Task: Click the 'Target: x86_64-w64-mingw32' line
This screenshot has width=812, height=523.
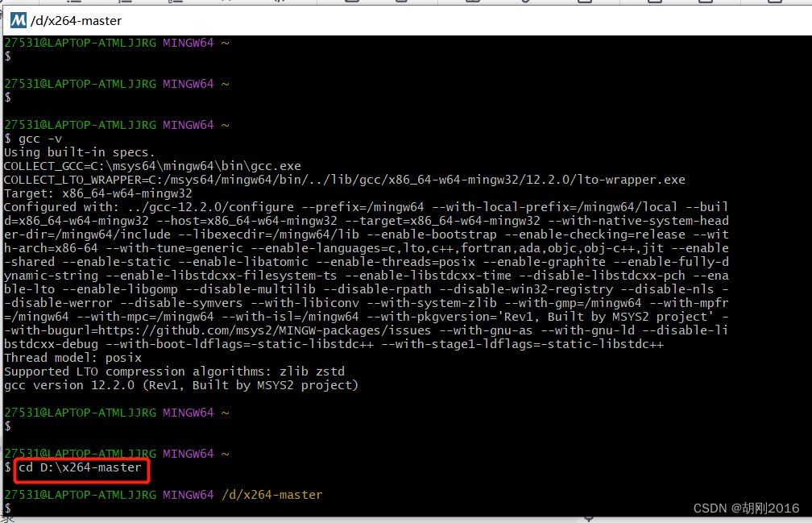Action: 97,193
